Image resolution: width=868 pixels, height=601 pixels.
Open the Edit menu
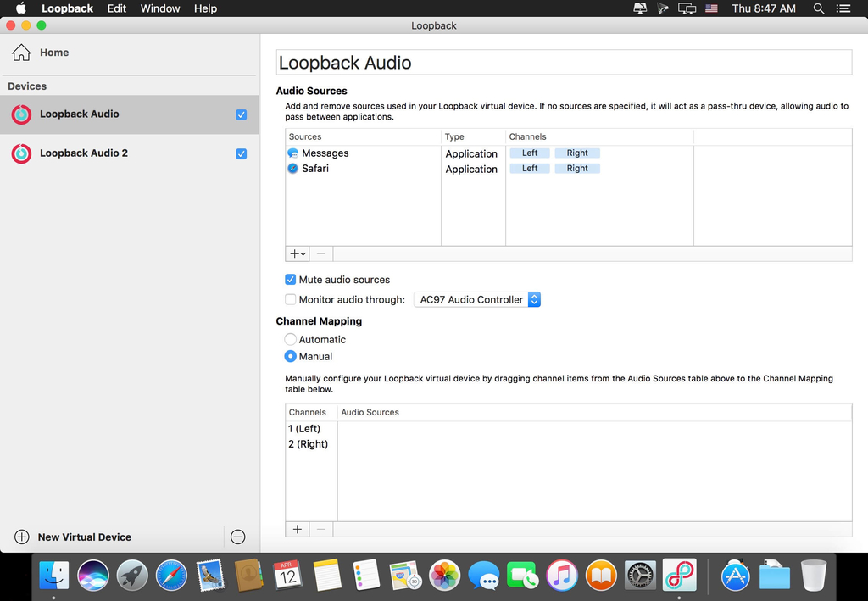coord(117,8)
